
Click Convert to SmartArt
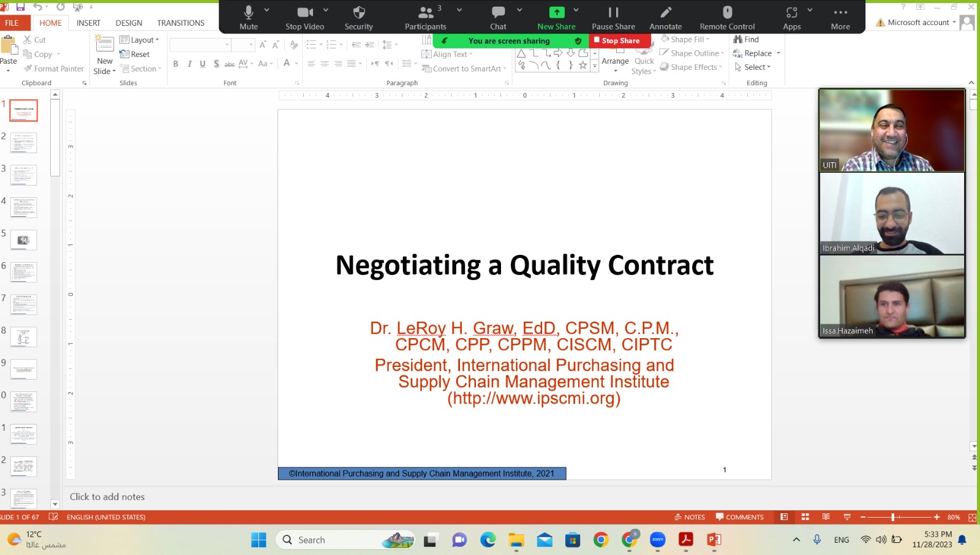tap(464, 69)
